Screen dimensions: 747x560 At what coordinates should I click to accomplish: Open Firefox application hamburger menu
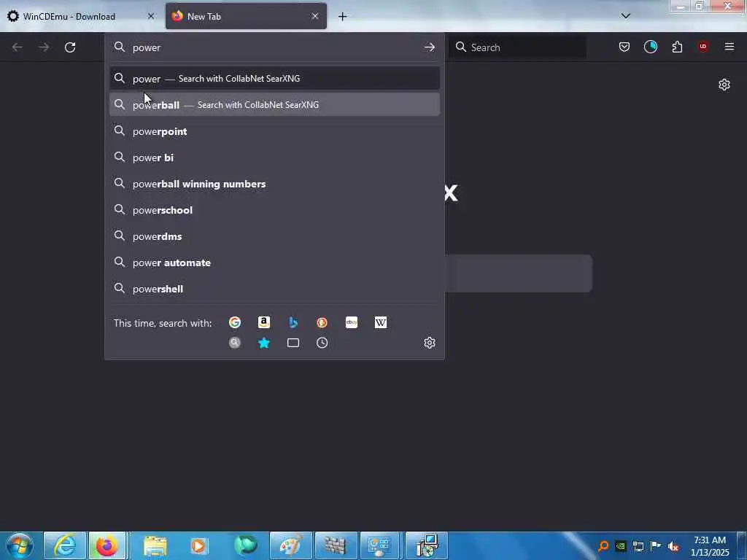coord(729,47)
